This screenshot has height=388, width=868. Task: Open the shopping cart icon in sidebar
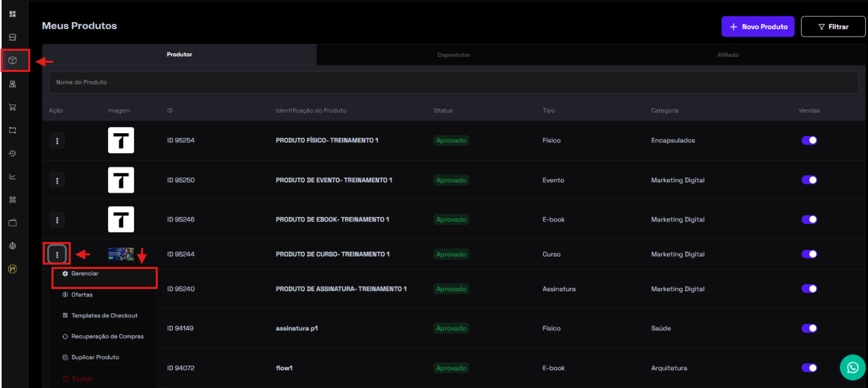13,107
